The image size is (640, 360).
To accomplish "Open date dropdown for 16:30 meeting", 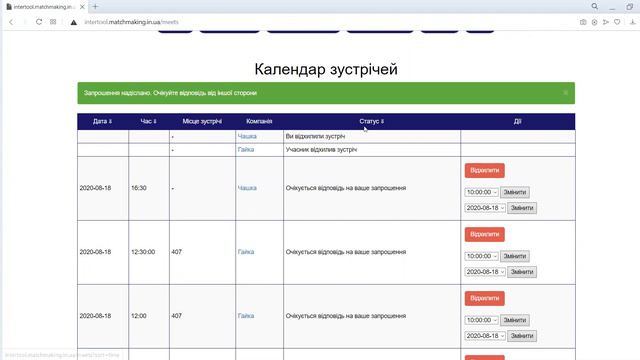I will click(x=485, y=208).
